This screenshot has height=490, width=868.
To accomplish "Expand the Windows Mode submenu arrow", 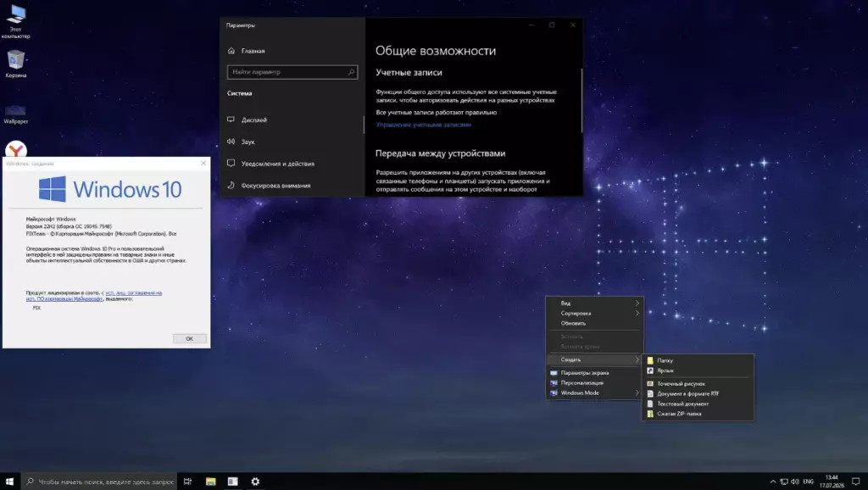I will [637, 393].
